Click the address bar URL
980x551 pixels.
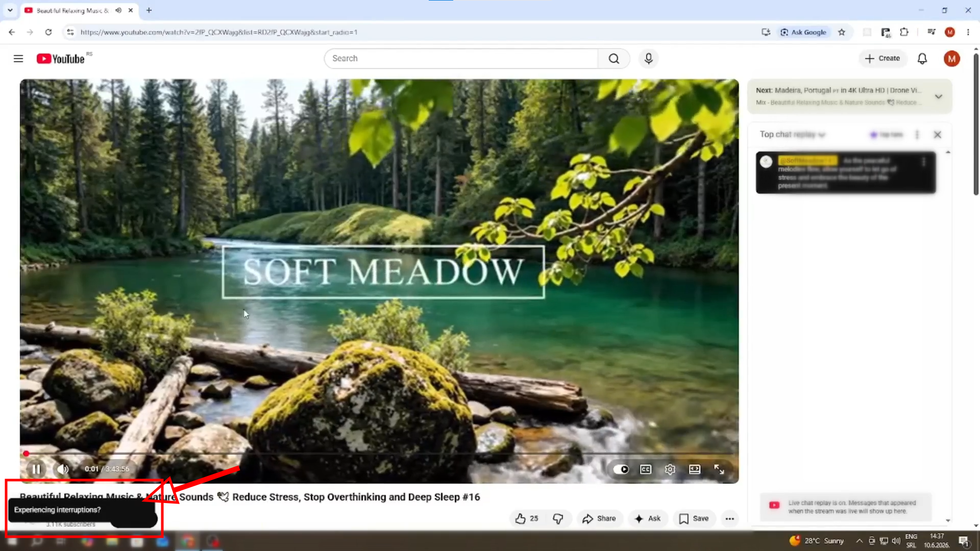coord(219,32)
